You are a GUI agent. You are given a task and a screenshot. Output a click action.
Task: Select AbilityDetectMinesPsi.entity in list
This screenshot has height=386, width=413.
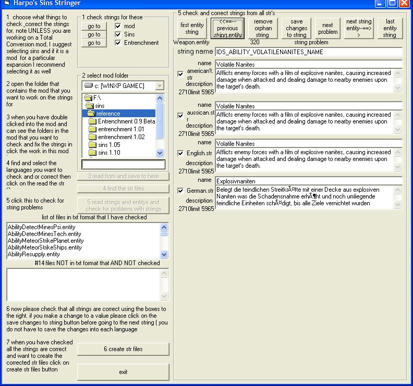(83, 227)
